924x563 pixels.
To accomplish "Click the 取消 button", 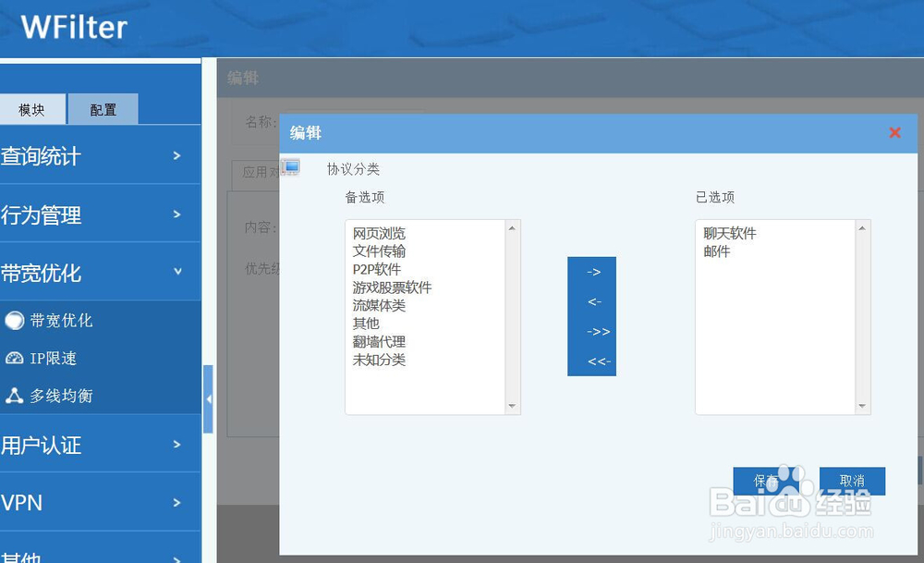I will point(852,481).
